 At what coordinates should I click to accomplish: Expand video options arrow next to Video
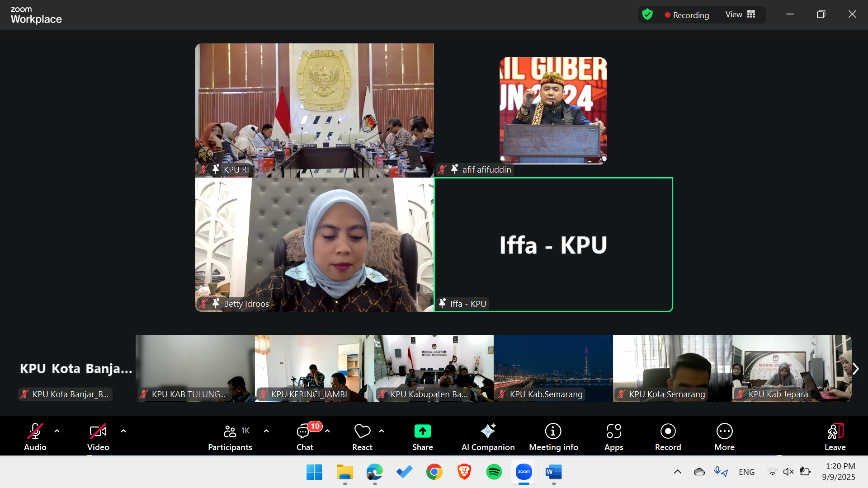(x=123, y=431)
